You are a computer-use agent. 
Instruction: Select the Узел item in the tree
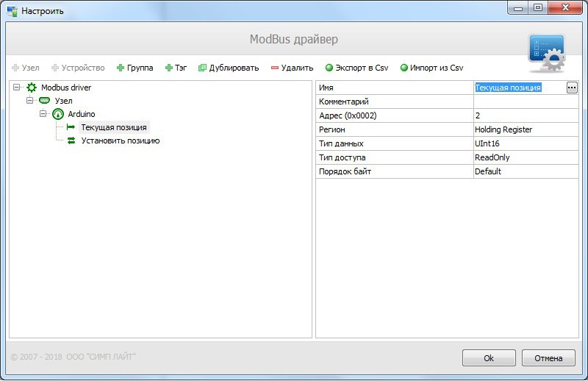tap(63, 101)
